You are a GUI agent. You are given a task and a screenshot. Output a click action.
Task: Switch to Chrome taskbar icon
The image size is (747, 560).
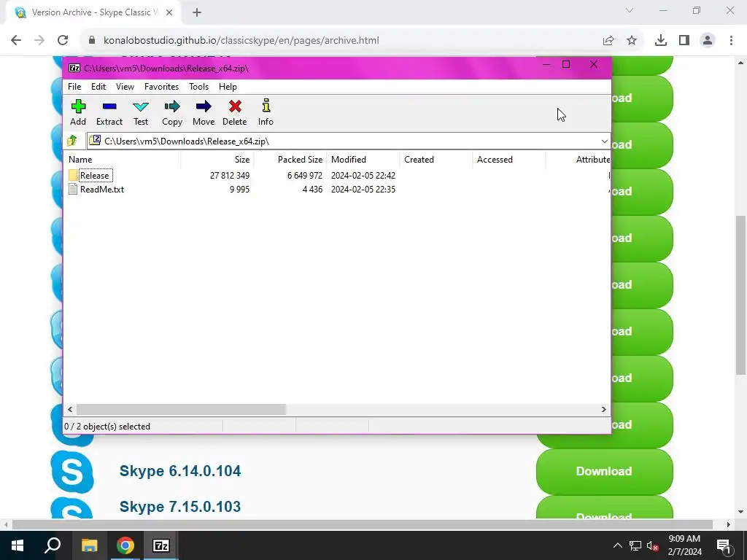click(x=125, y=545)
